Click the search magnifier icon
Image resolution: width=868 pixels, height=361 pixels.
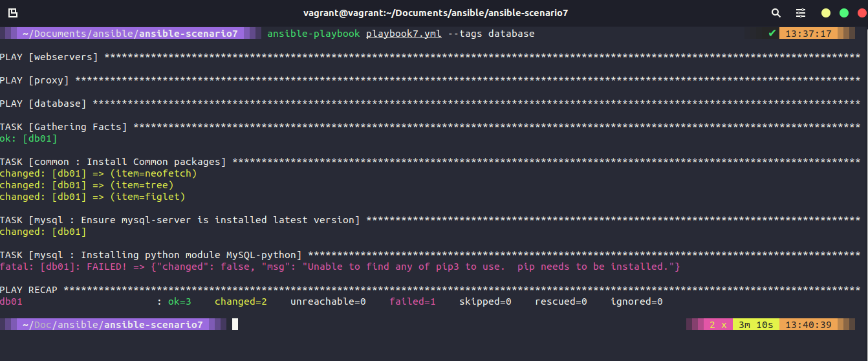click(776, 13)
